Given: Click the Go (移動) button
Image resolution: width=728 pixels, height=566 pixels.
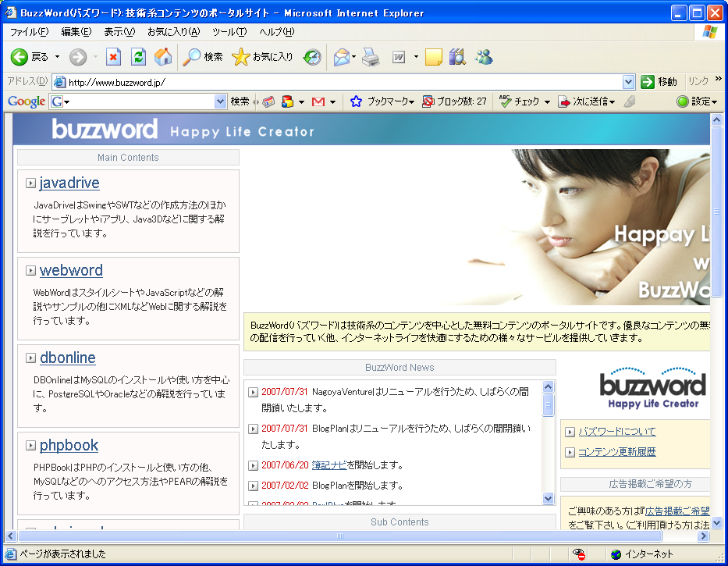Looking at the screenshot, I should point(659,82).
